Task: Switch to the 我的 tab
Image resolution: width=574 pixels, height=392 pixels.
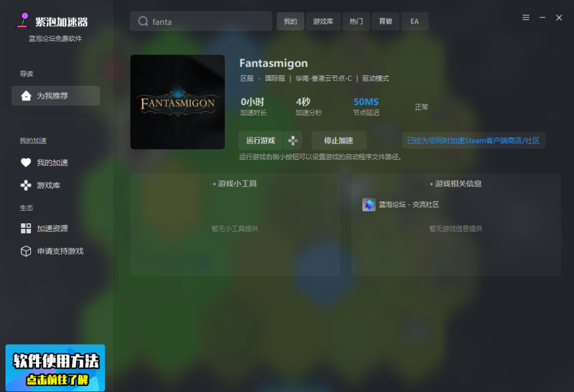Action: [x=290, y=21]
